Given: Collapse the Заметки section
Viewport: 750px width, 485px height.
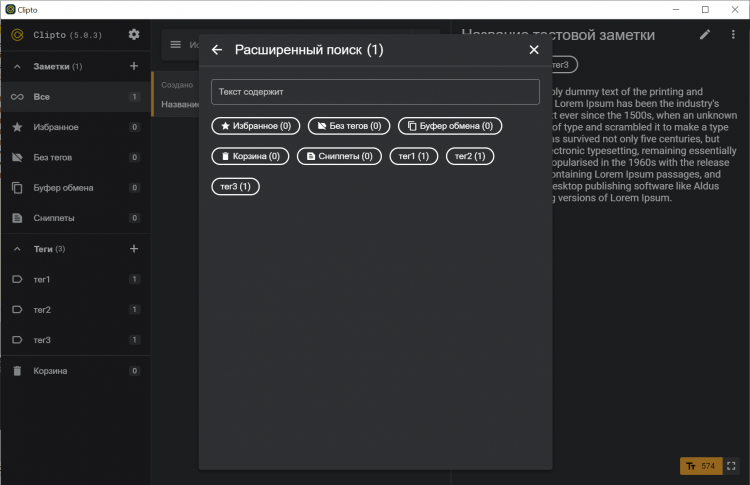Looking at the screenshot, I should tap(17, 66).
